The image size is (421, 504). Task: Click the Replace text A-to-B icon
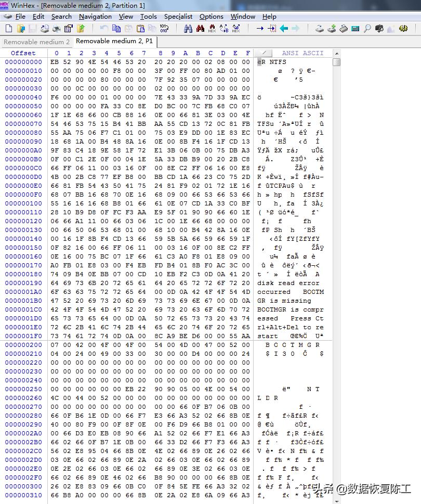pyautogui.click(x=224, y=29)
